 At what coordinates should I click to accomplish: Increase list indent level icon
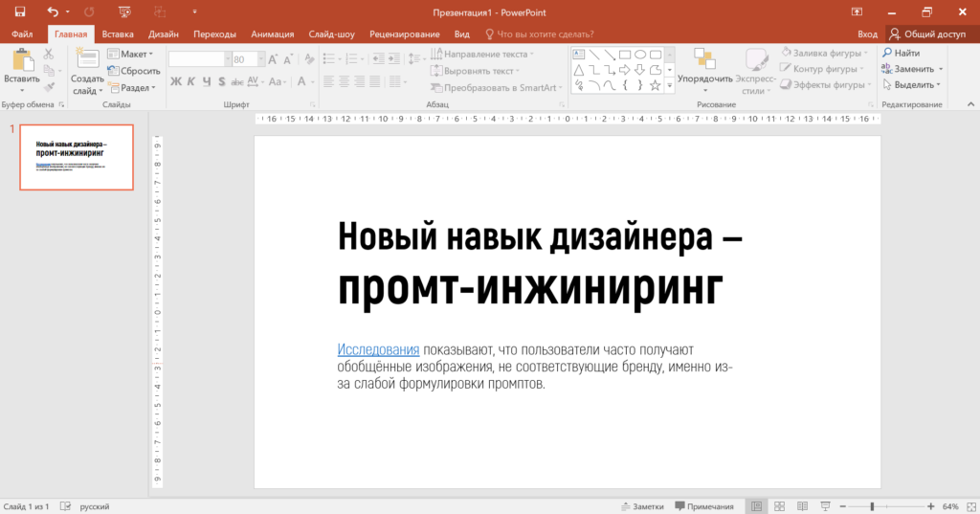pos(393,58)
